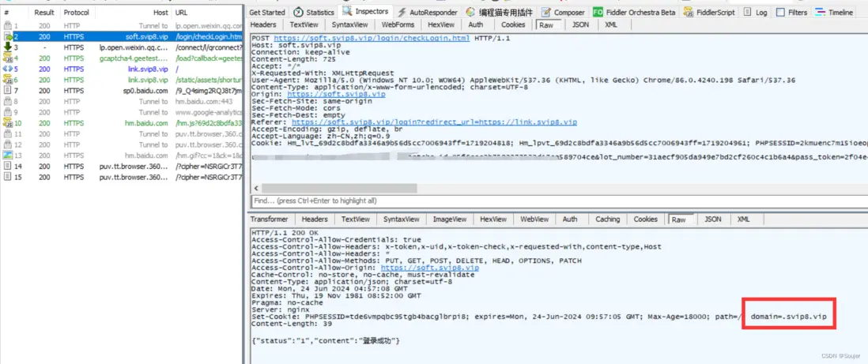Open the FiddlerScript tab
Viewport: 868px width, 364px height.
click(x=710, y=12)
